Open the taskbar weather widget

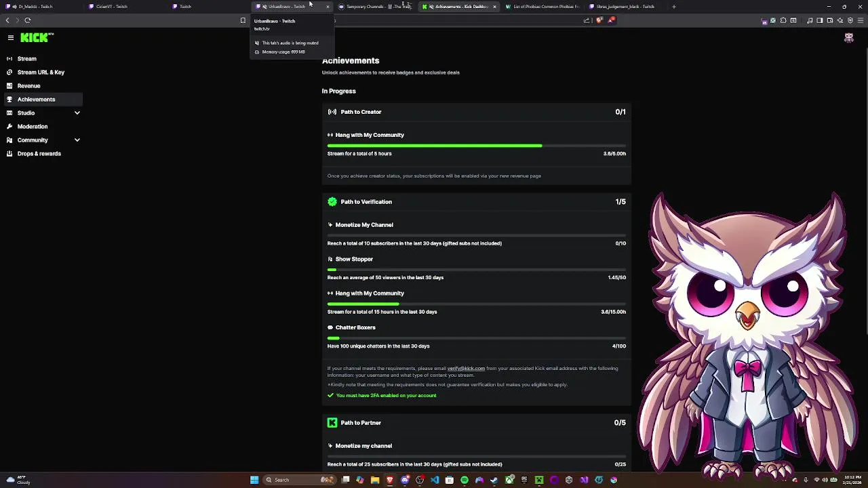(x=18, y=480)
